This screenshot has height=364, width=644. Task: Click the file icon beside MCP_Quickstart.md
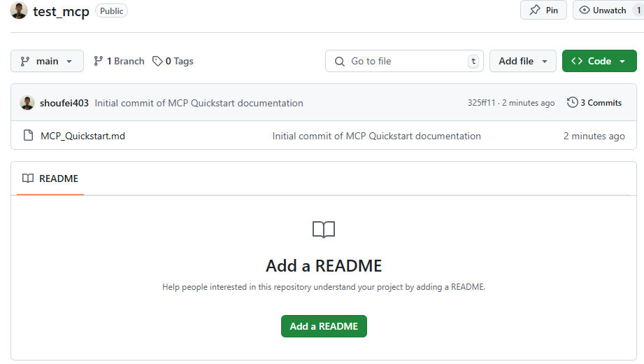[x=29, y=135]
